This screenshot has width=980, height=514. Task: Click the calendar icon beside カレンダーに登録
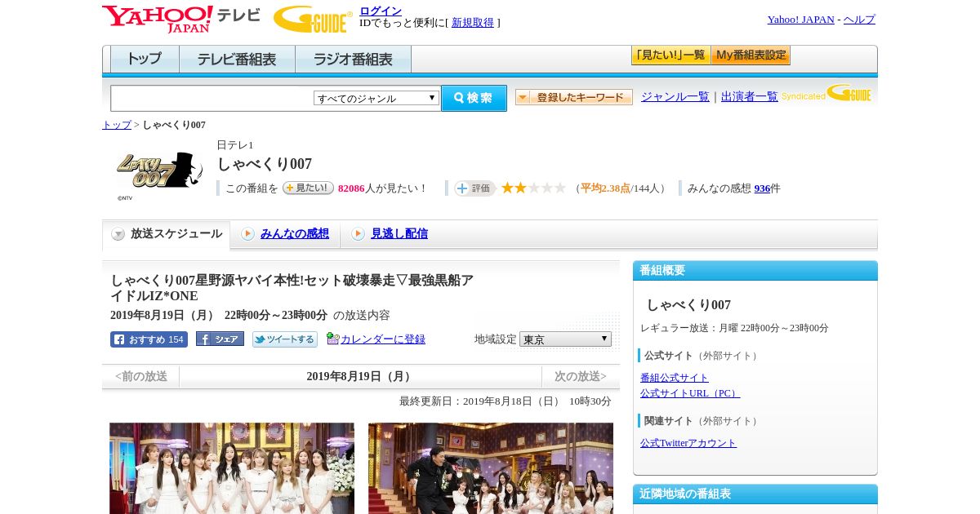click(x=332, y=339)
